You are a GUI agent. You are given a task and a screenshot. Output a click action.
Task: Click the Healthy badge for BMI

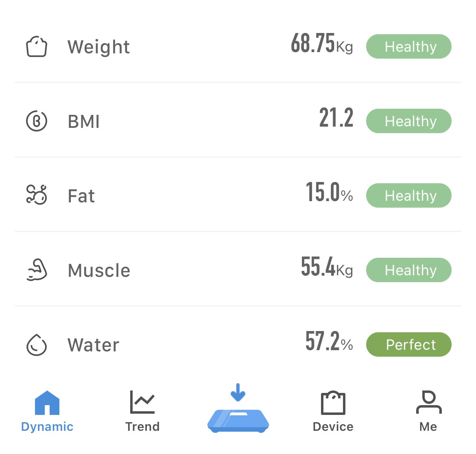pyautogui.click(x=409, y=121)
